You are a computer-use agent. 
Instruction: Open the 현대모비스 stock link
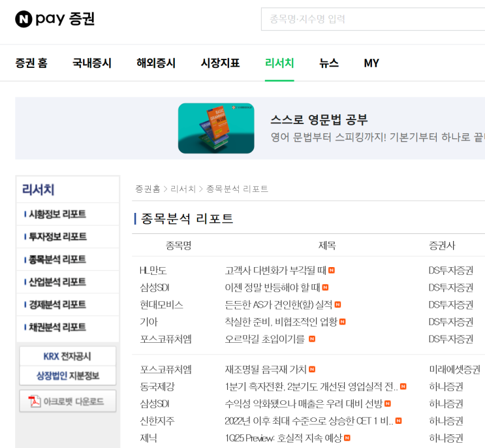[x=161, y=305]
